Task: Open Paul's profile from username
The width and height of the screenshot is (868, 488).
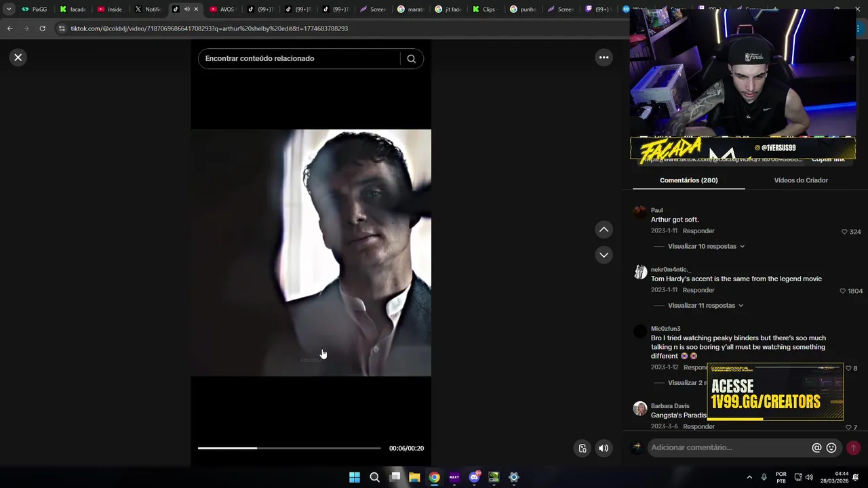Action: (x=657, y=211)
